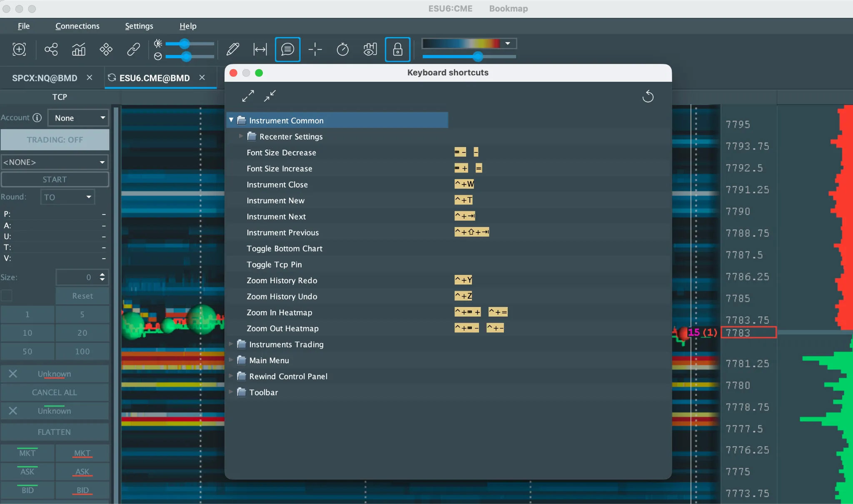The width and height of the screenshot is (853, 504).
Task: Toggle the padlock lock icon
Action: pos(398,49)
